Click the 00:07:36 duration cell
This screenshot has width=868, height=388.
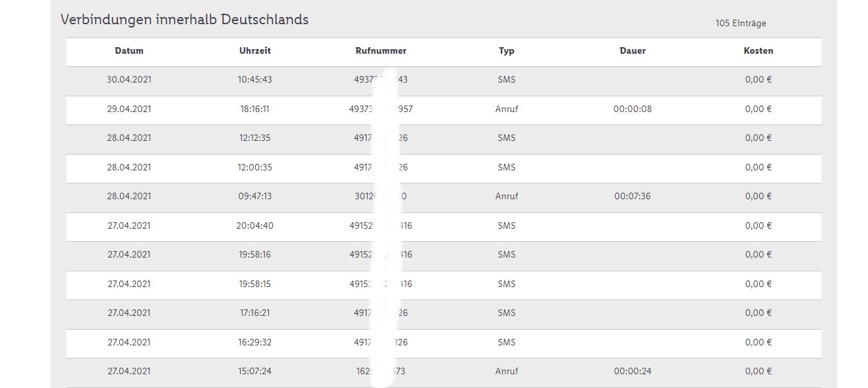pyautogui.click(x=633, y=197)
